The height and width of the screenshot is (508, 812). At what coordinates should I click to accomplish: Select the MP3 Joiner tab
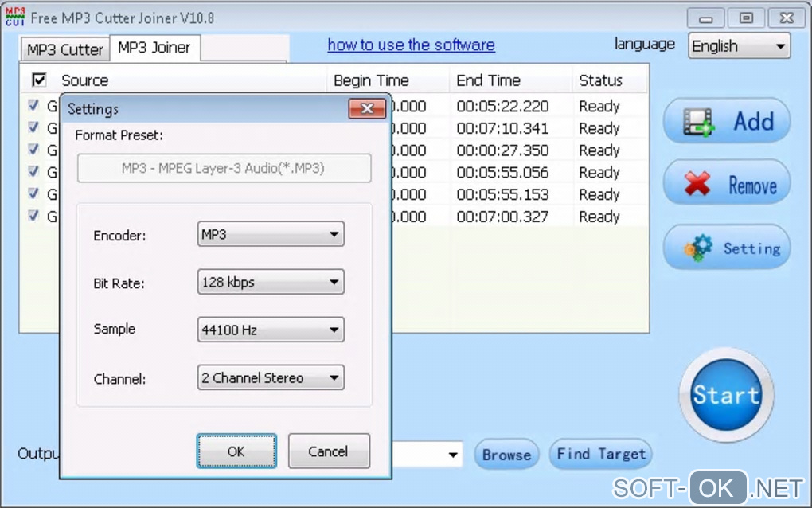tap(154, 48)
